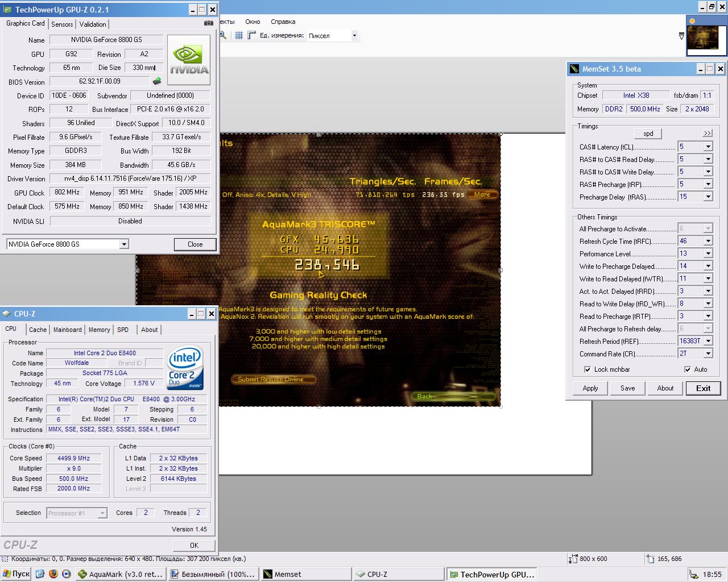Click the Apply button in MemSet
Image resolution: width=728 pixels, height=582 pixels.
click(590, 388)
